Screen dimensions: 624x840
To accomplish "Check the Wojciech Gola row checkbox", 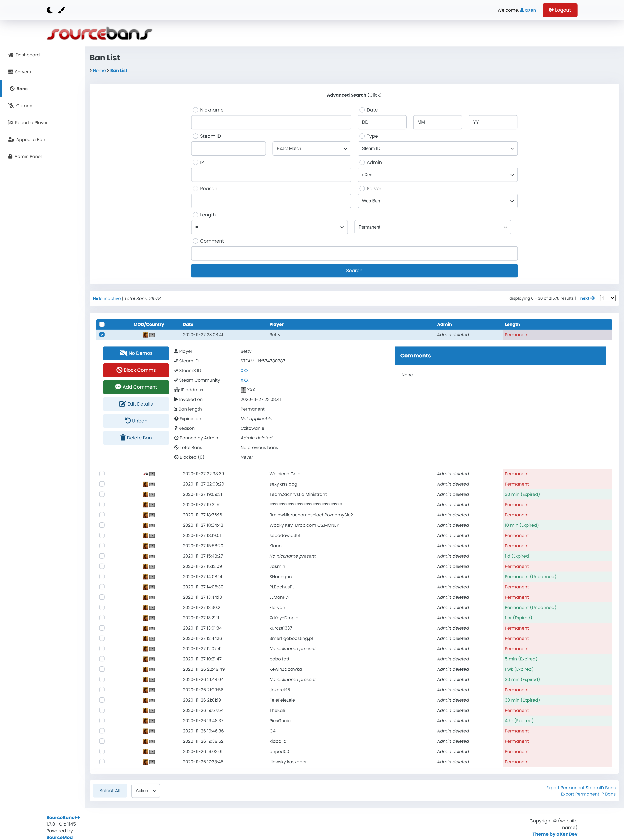I will (x=102, y=473).
